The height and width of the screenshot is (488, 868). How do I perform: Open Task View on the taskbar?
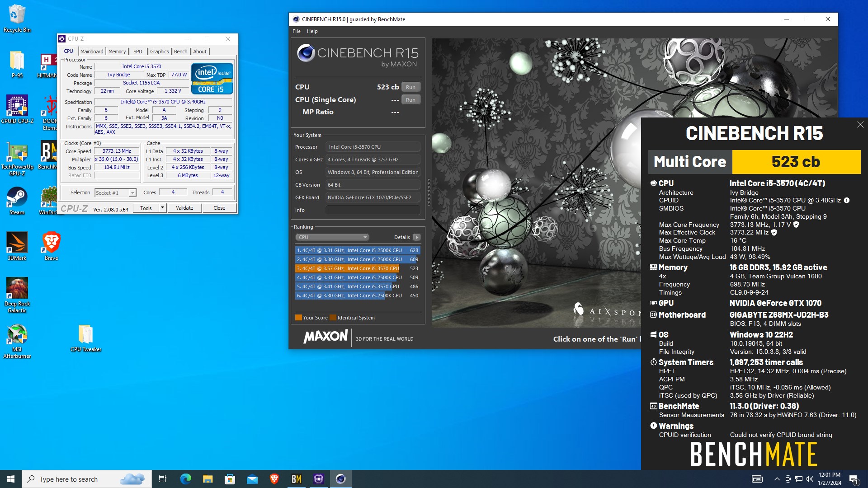tap(163, 479)
